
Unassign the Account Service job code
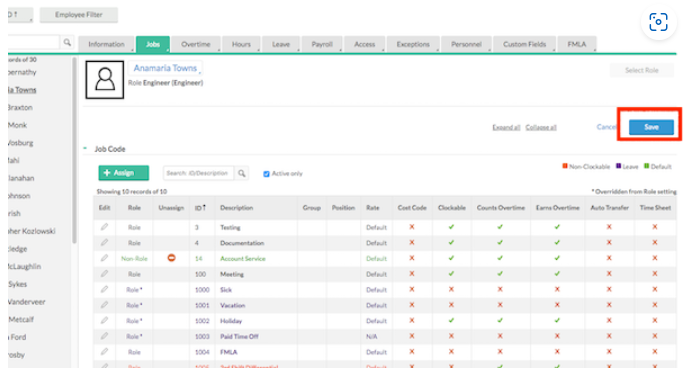pos(172,258)
